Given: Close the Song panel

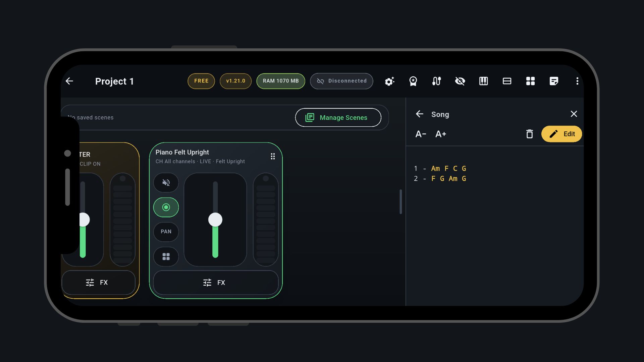Looking at the screenshot, I should 574,114.
